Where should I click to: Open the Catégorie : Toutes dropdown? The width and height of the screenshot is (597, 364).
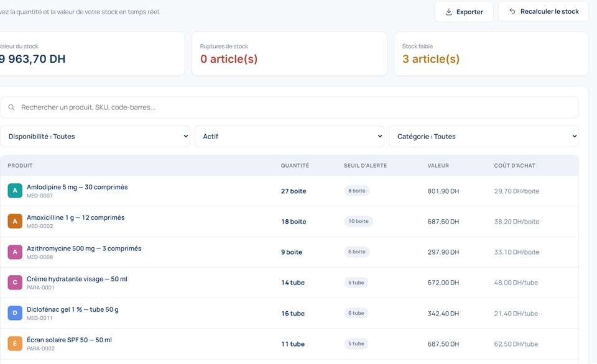pos(484,136)
